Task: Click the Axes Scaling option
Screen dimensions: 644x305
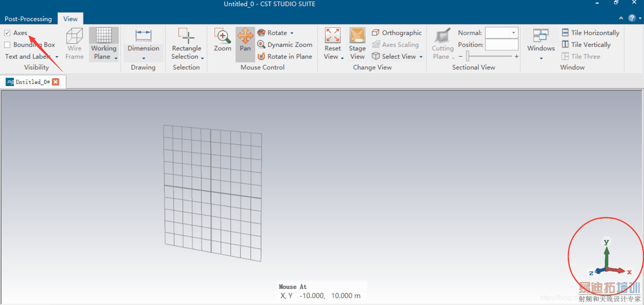Action: click(x=395, y=45)
